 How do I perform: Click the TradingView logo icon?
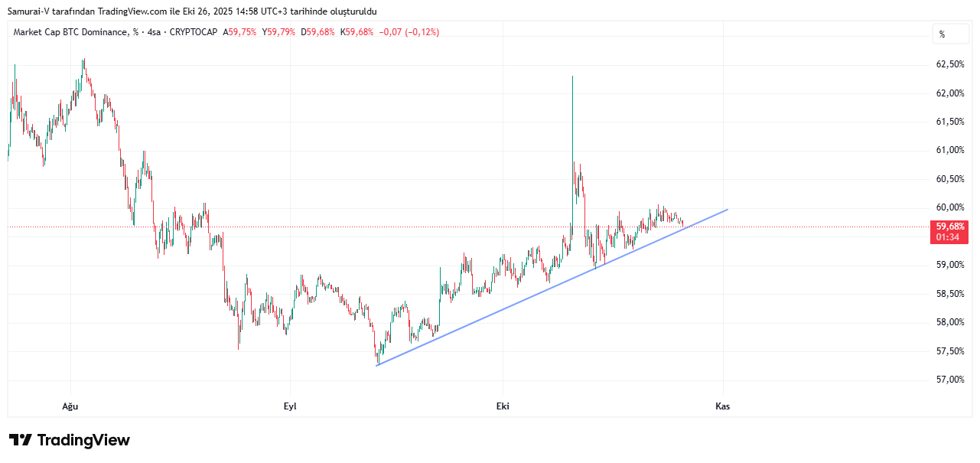point(20,440)
